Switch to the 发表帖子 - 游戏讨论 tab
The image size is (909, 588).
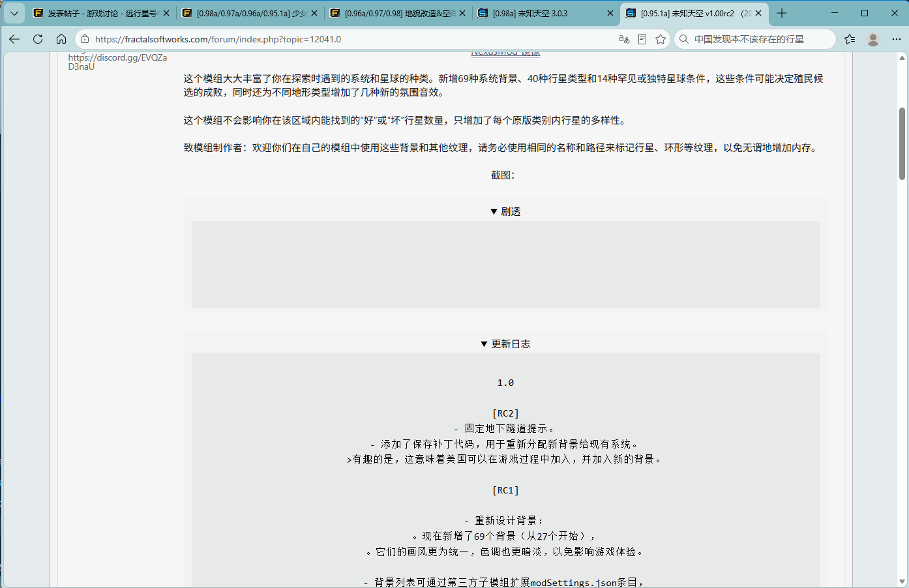tap(101, 13)
